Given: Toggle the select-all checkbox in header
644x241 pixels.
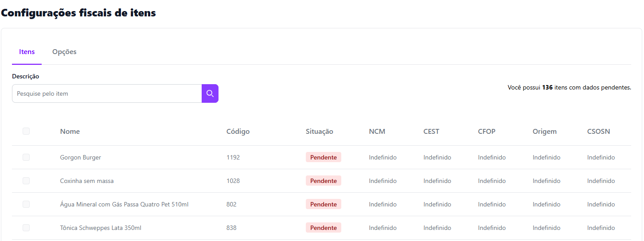Looking at the screenshot, I should click(26, 131).
